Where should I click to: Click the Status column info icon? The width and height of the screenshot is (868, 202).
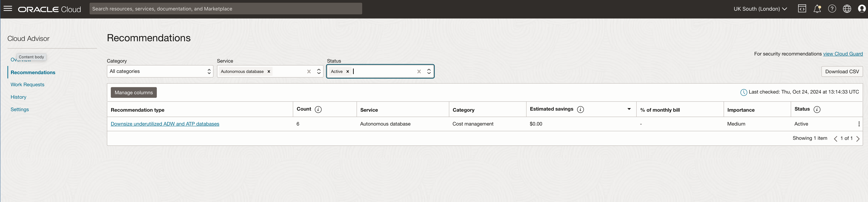click(817, 109)
